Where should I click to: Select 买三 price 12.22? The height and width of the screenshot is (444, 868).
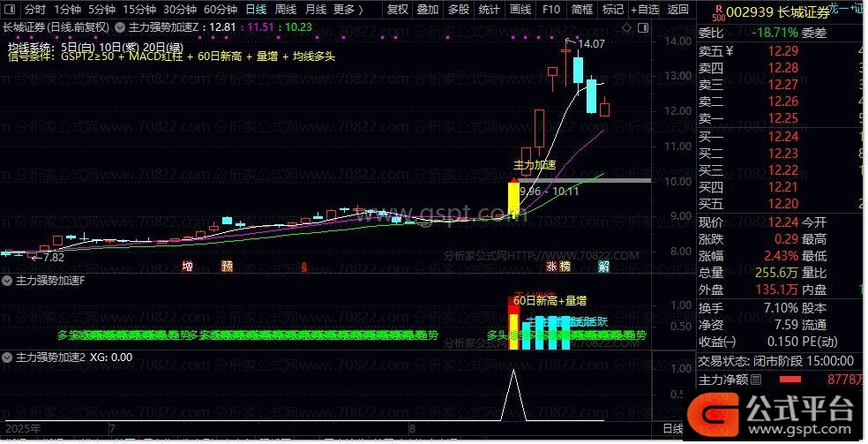pyautogui.click(x=782, y=170)
